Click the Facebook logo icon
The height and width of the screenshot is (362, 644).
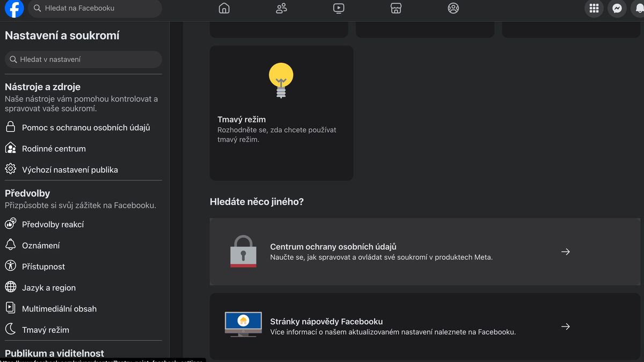pyautogui.click(x=14, y=9)
